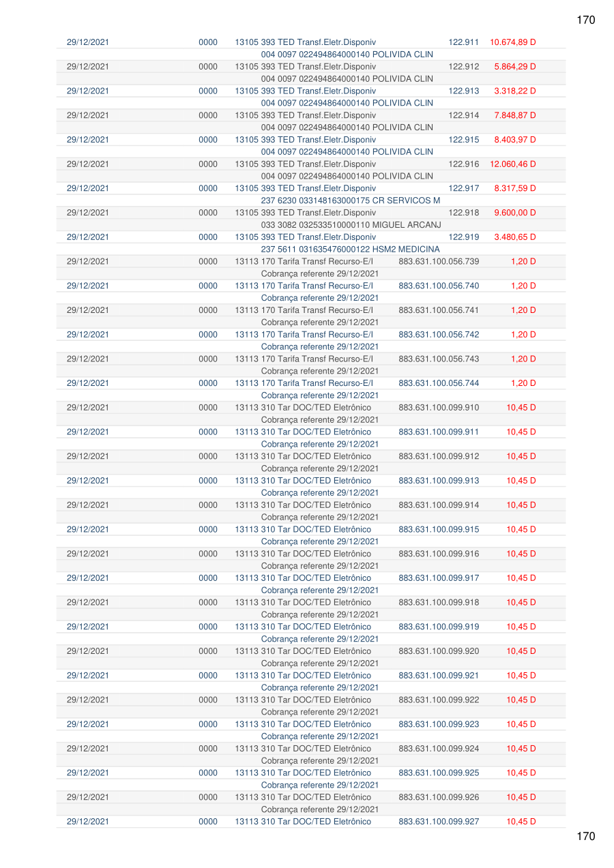Click document number 122.918
The width and height of the screenshot is (614, 868).
tap(463, 213)
